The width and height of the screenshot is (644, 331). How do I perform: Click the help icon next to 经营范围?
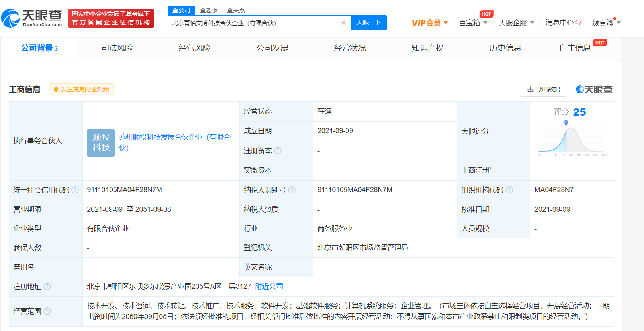(x=47, y=311)
